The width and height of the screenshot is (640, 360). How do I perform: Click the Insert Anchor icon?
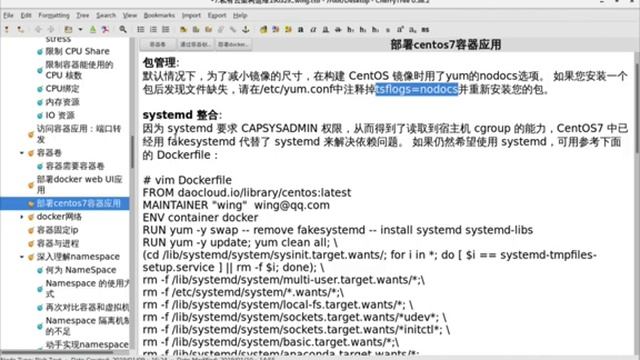point(246,29)
